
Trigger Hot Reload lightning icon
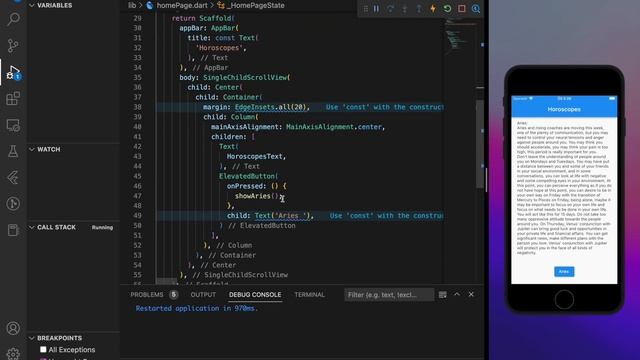click(x=433, y=9)
